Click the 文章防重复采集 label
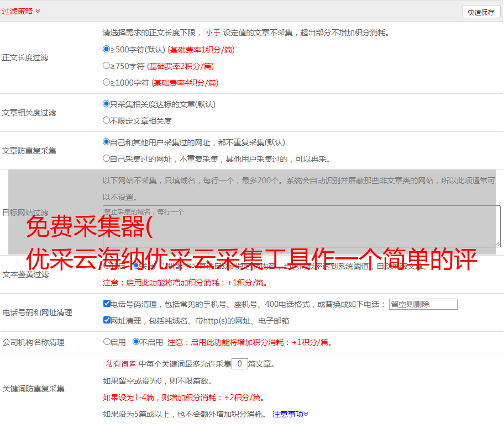This screenshot has width=504, height=424. click(29, 151)
